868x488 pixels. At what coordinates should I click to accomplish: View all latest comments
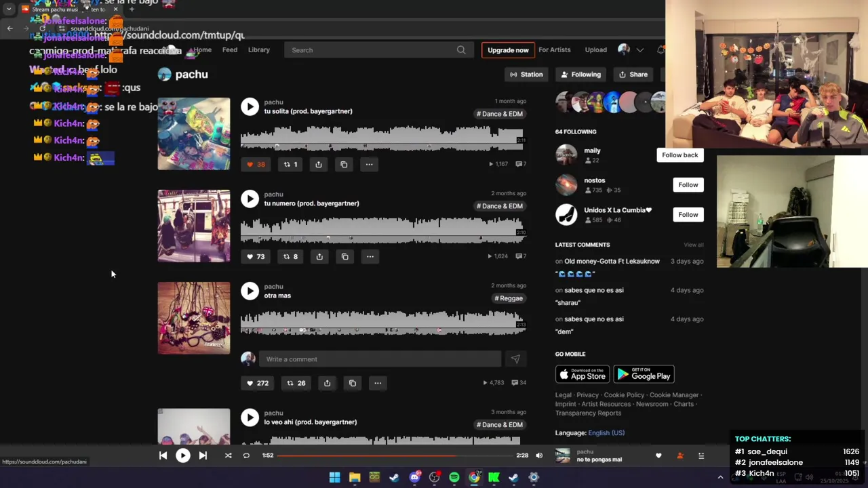point(693,245)
